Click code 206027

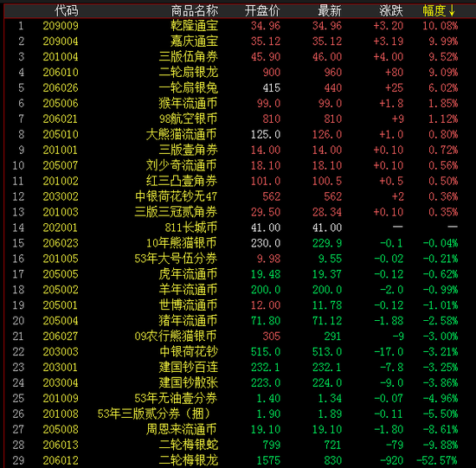point(61,337)
